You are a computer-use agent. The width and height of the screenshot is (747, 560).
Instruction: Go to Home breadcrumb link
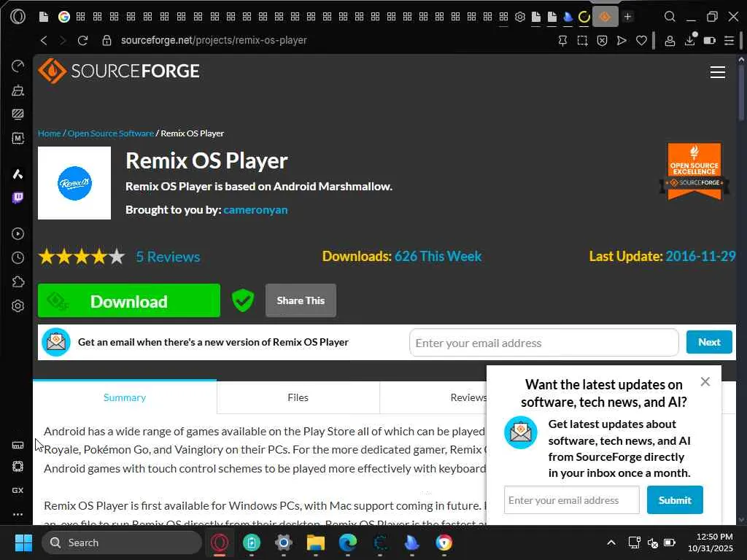pos(50,133)
